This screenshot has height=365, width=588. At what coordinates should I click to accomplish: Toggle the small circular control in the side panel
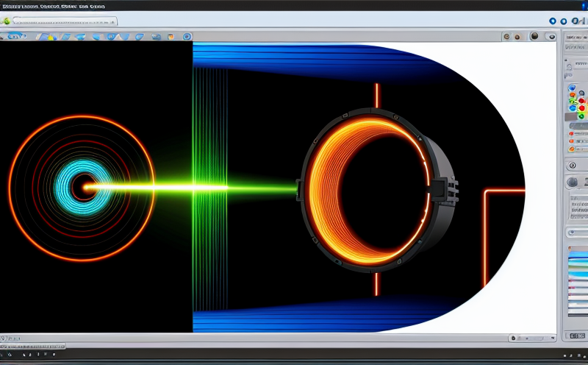coord(571,166)
